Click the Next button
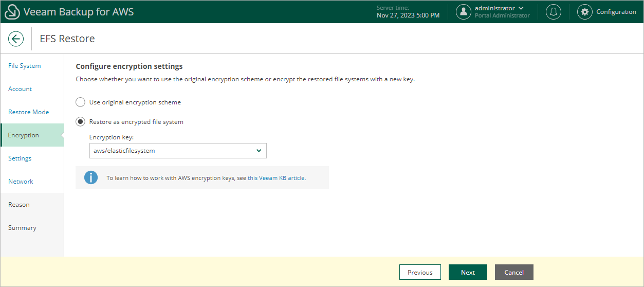 coord(468,272)
